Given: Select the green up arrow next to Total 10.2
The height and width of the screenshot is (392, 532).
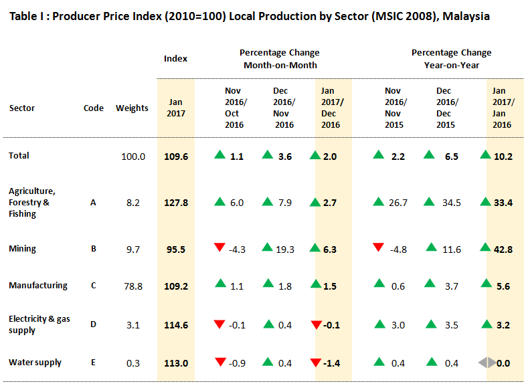Looking at the screenshot, I should [486, 155].
